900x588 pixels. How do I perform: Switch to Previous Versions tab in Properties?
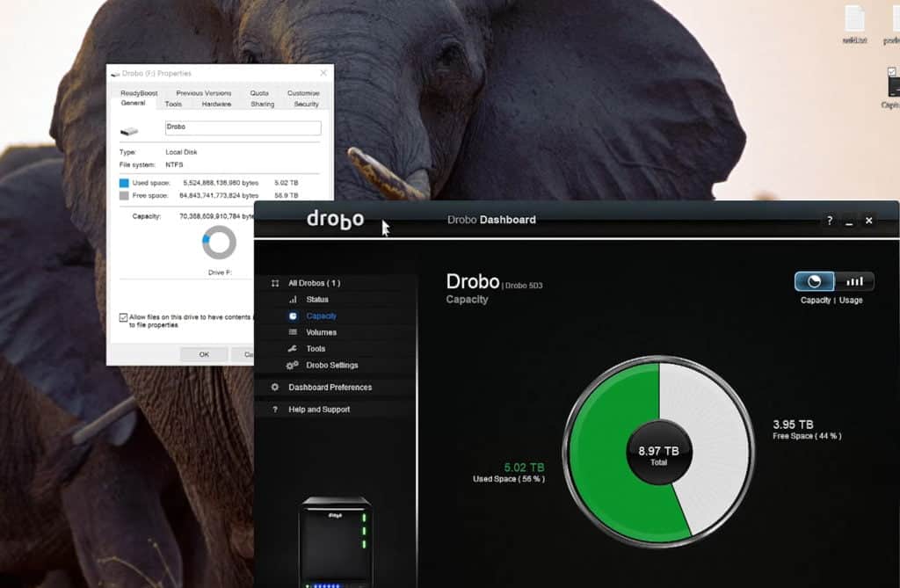[203, 93]
